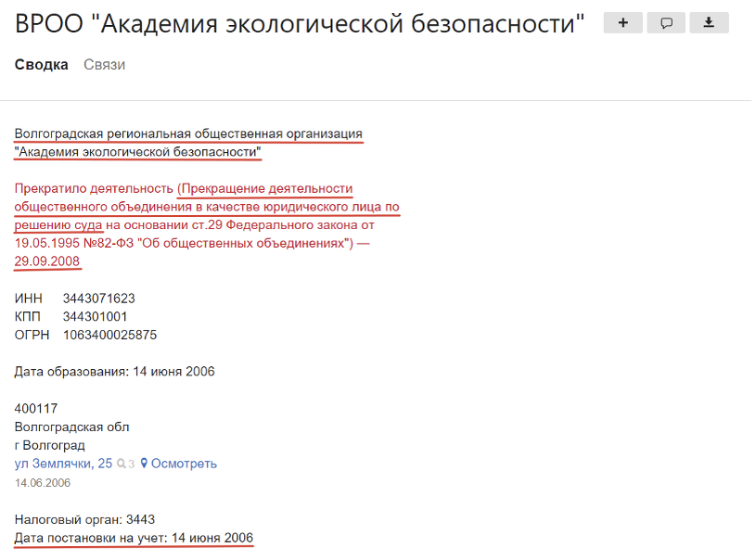756x560 pixels.
Task: Click the download arrow button
Action: click(709, 22)
